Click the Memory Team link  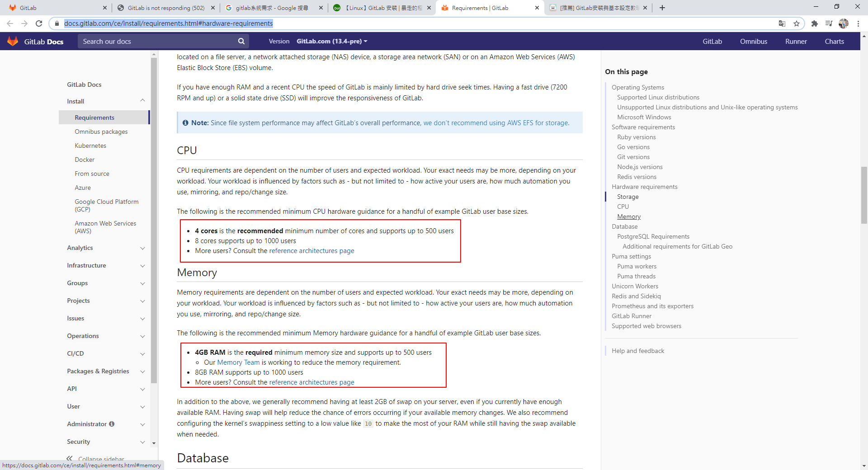pyautogui.click(x=238, y=362)
